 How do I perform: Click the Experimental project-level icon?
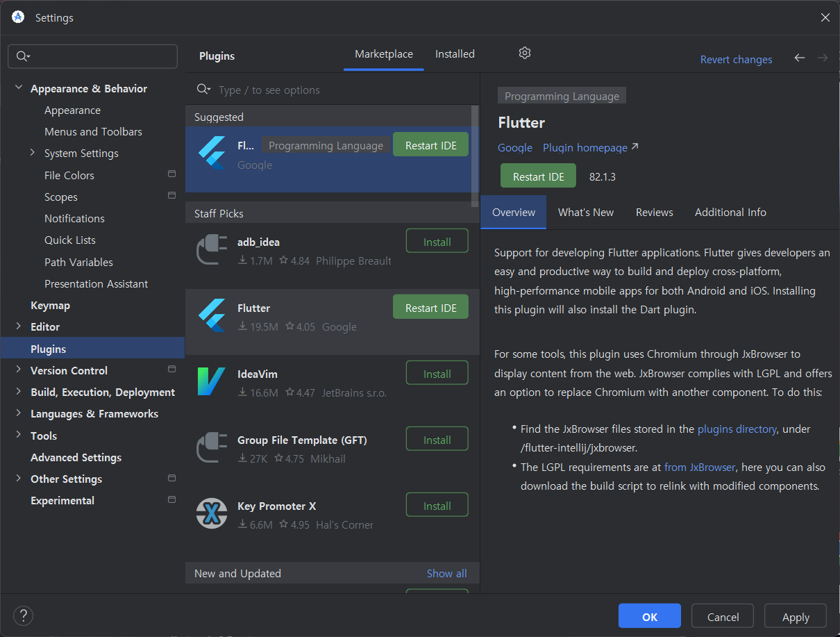pyautogui.click(x=172, y=499)
